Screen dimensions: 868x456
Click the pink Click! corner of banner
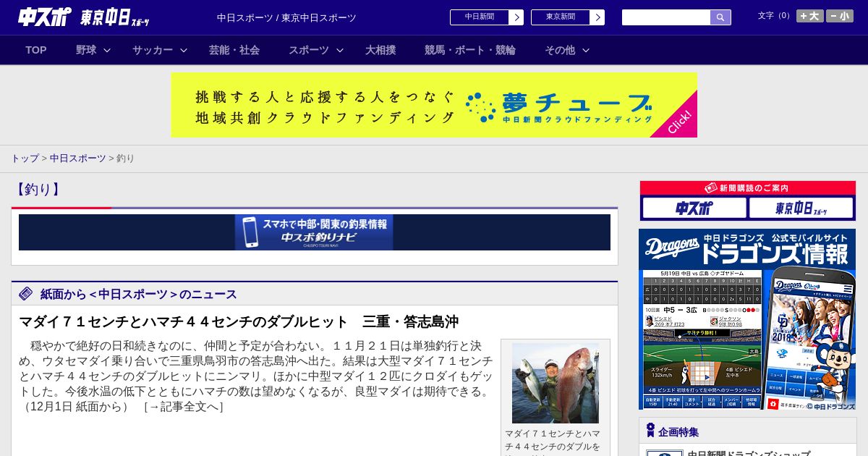click(680, 121)
